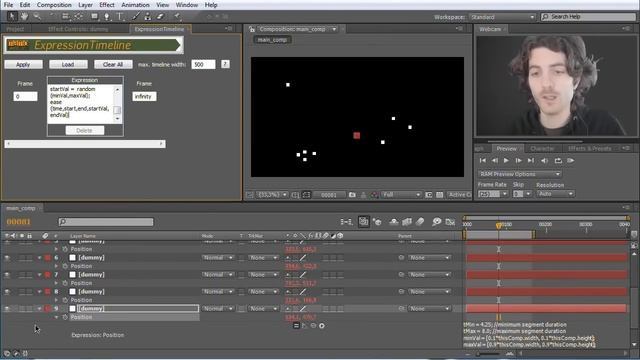Viewport: 640px width, 360px height.
Task: Open viewer resolution Full dropdown
Action: pyautogui.click(x=401, y=195)
